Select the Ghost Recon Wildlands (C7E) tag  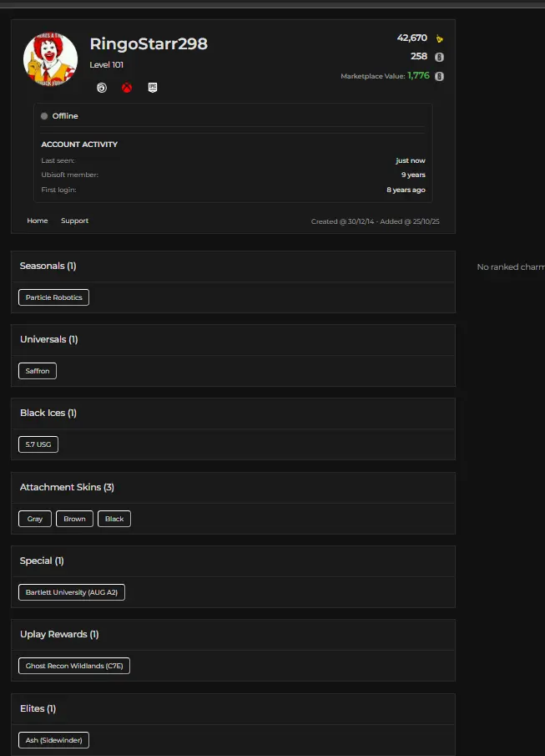pyautogui.click(x=74, y=666)
